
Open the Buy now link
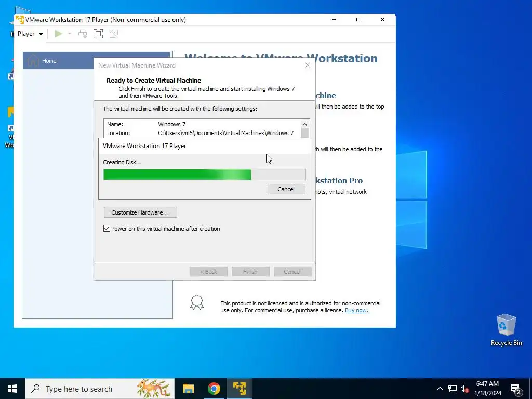tap(356, 310)
